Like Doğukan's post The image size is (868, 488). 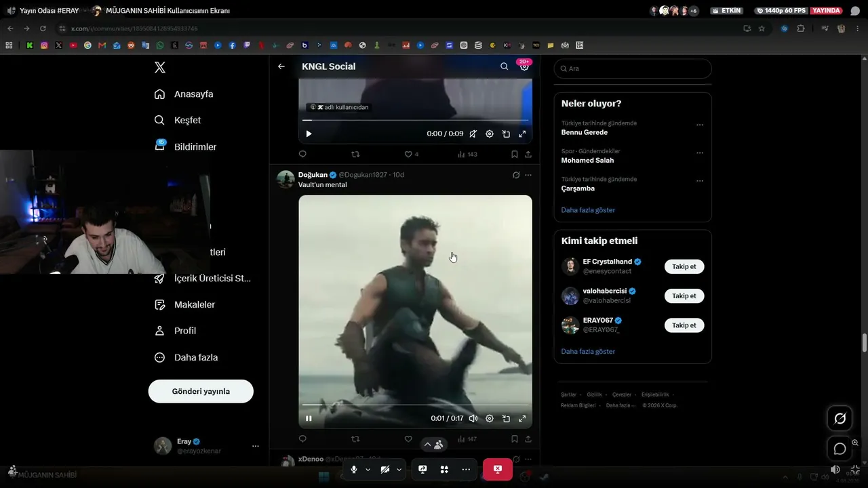[408, 439]
